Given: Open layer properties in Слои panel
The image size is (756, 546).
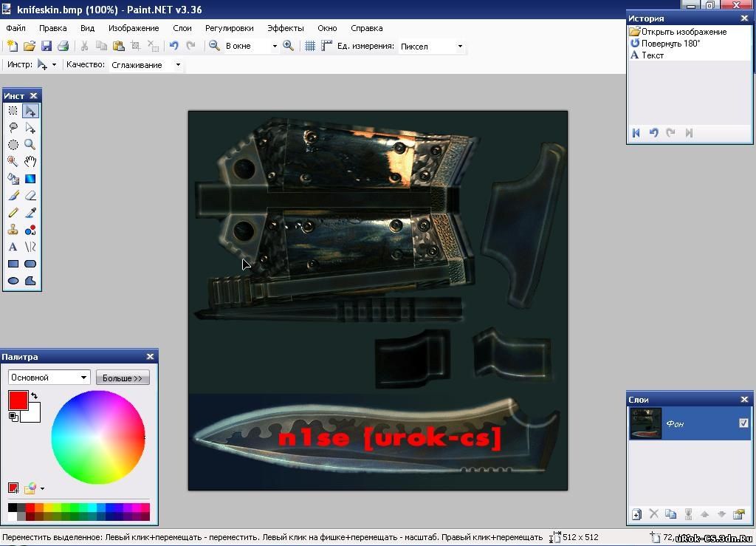Looking at the screenshot, I should tap(738, 514).
